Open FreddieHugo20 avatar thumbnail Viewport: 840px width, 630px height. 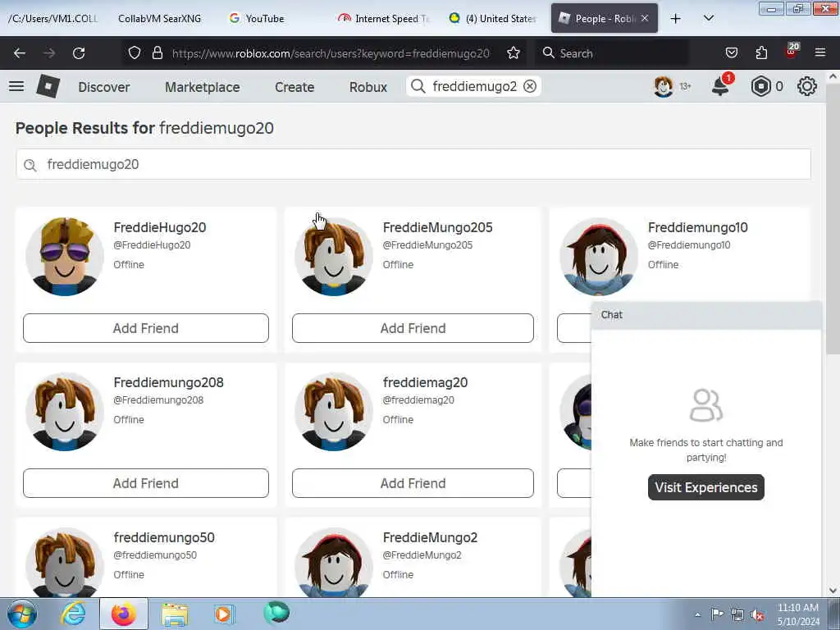coord(65,256)
